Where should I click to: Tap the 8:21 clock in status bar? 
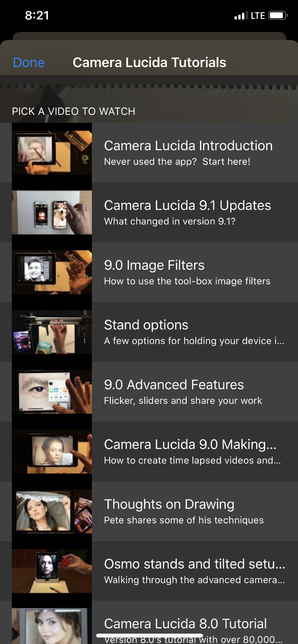coord(37,15)
